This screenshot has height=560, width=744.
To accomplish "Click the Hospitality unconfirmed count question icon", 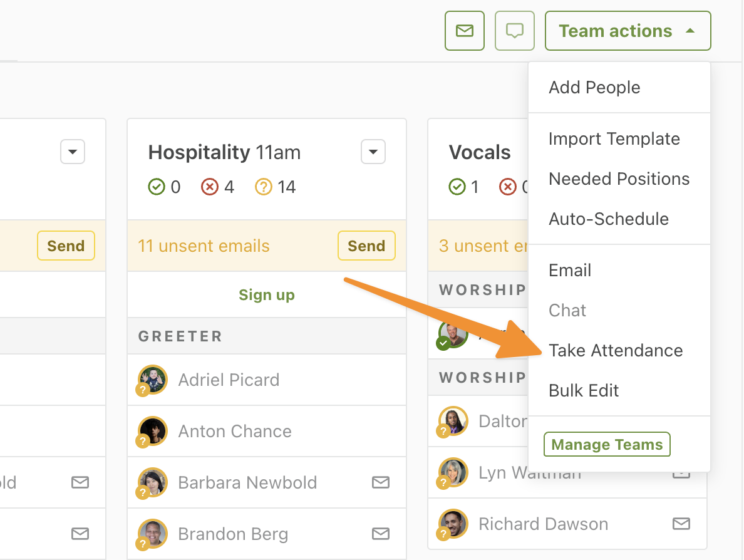I will point(264,187).
